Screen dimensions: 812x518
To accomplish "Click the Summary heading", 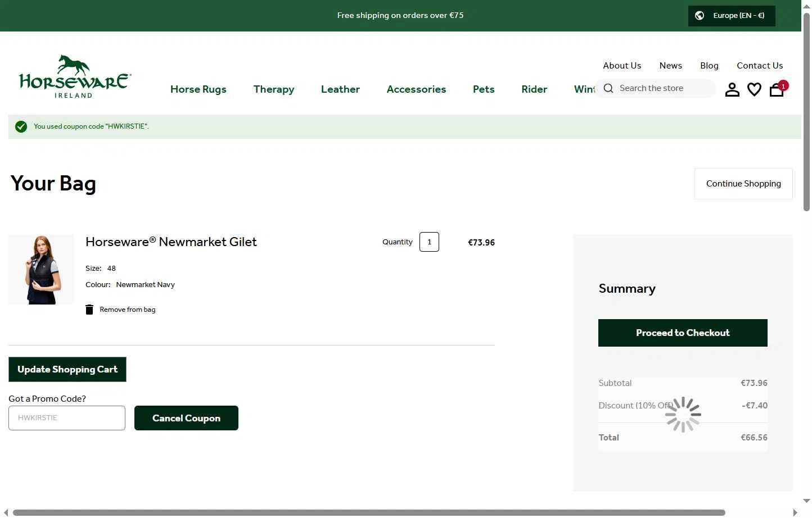I will [x=627, y=289].
